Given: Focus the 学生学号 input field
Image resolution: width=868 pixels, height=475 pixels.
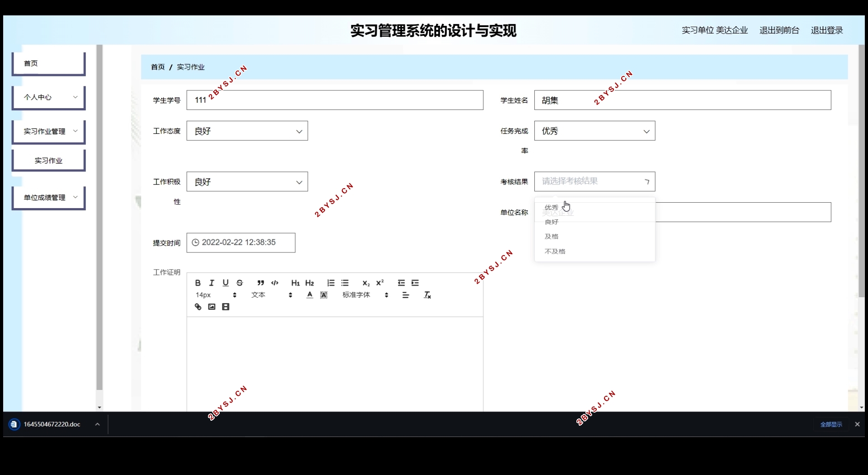Looking at the screenshot, I should pos(335,100).
